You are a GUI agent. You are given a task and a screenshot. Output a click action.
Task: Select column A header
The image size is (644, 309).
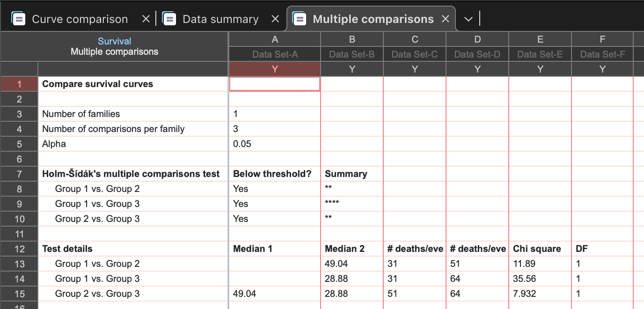pyautogui.click(x=275, y=39)
